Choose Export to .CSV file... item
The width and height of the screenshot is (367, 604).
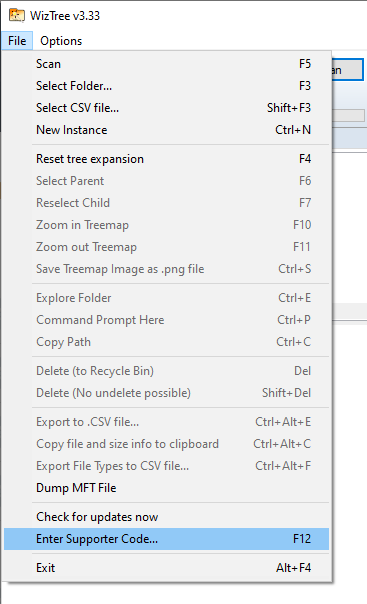tap(166, 422)
